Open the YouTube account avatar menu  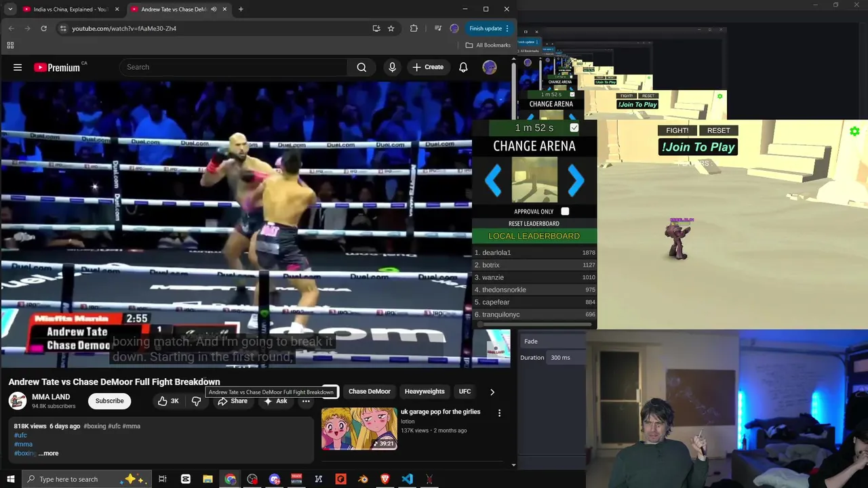pos(490,67)
